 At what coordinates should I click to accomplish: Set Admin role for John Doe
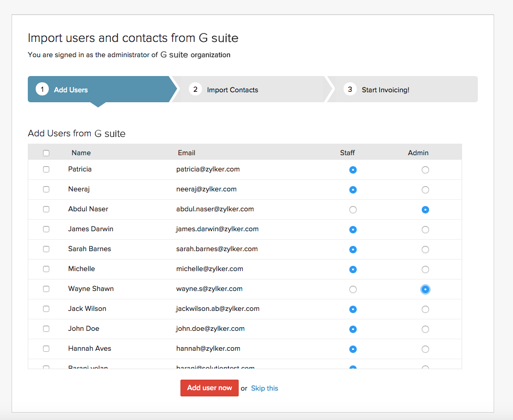click(x=425, y=329)
